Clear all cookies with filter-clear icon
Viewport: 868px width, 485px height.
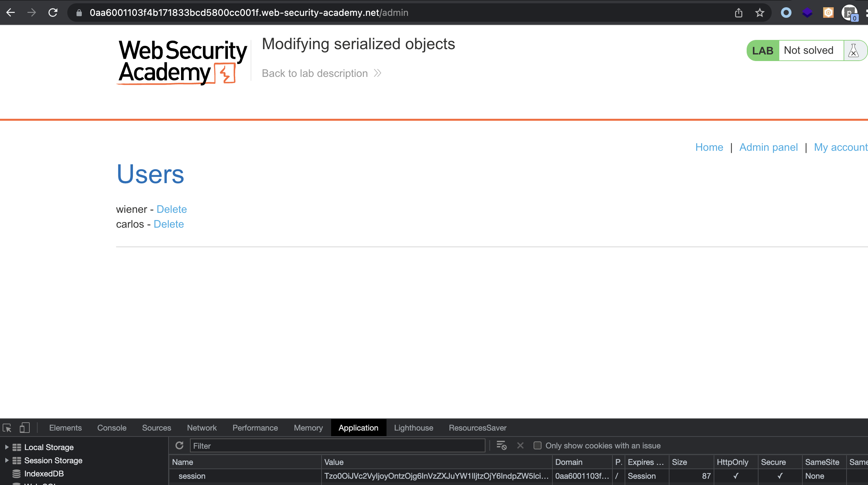(x=501, y=445)
